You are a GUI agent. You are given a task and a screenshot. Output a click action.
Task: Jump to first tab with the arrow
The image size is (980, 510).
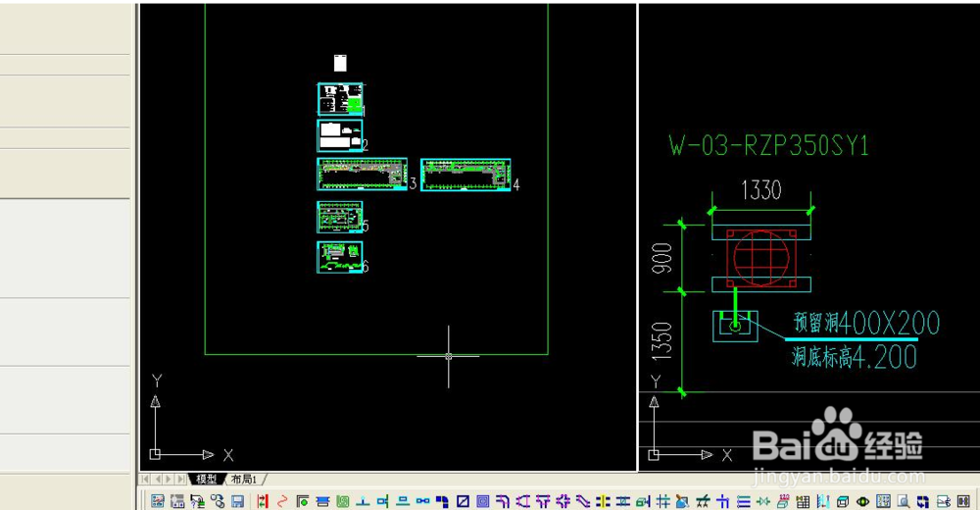[x=145, y=479]
